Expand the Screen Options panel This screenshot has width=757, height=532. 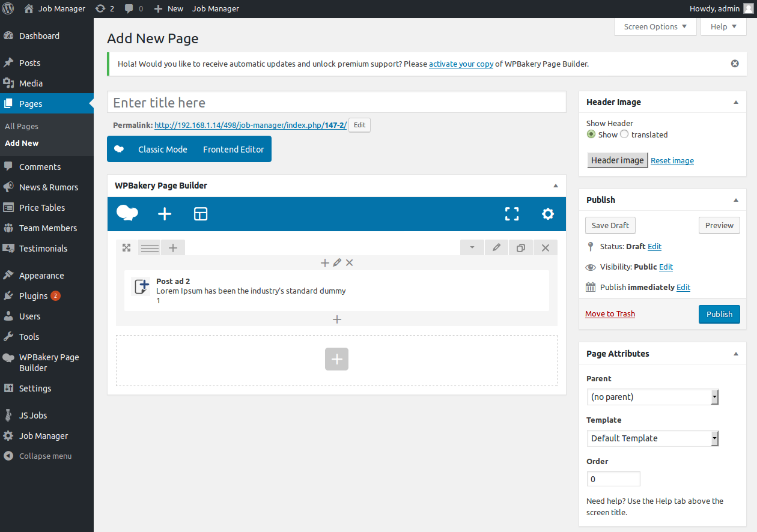(x=655, y=26)
